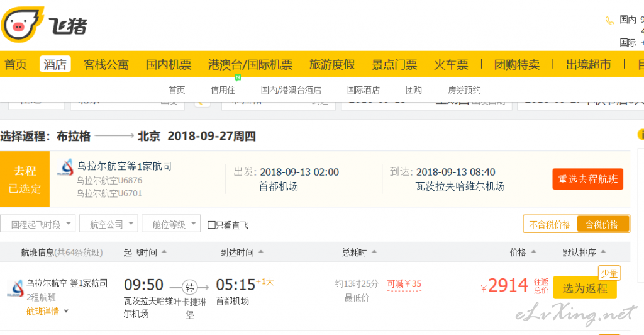Image resolution: width=644 pixels, height=335 pixels.
Task: Open 火车票 in nav bar
Action: pyautogui.click(x=451, y=64)
